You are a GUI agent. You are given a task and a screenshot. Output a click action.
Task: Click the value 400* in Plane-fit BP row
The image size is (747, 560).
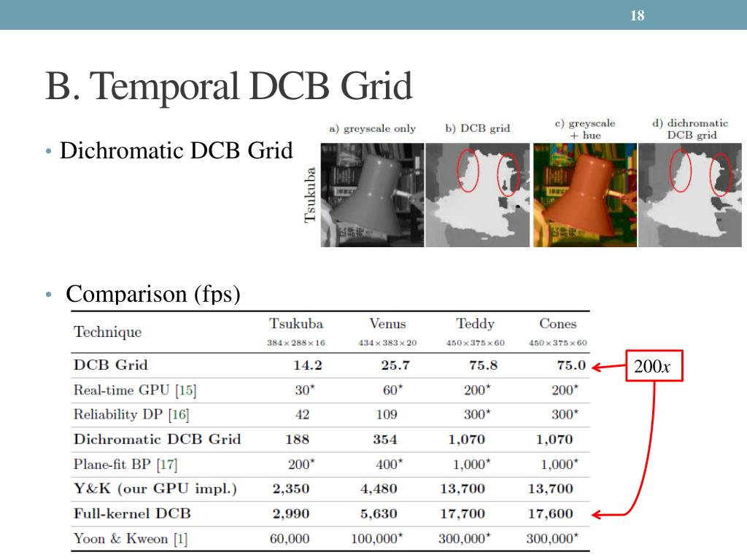[390, 464]
